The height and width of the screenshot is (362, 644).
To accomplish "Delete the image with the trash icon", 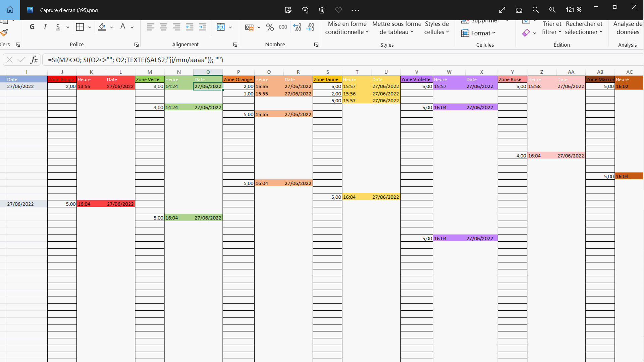I will [x=322, y=10].
